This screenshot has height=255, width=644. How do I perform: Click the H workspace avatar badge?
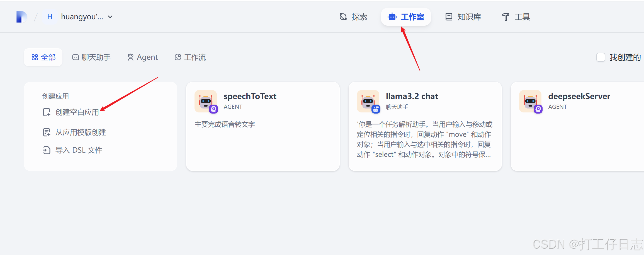coord(50,17)
